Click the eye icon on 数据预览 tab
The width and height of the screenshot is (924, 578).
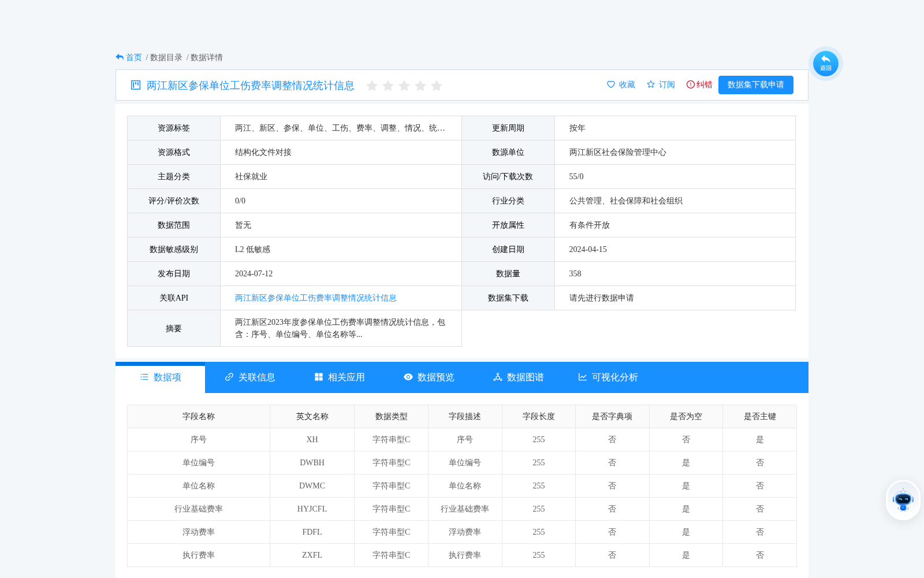tap(408, 377)
